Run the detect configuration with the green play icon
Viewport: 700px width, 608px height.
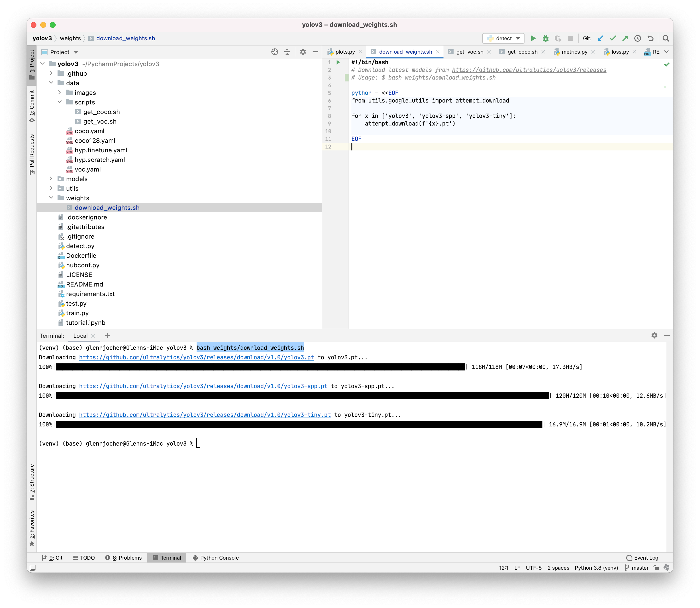pos(533,38)
